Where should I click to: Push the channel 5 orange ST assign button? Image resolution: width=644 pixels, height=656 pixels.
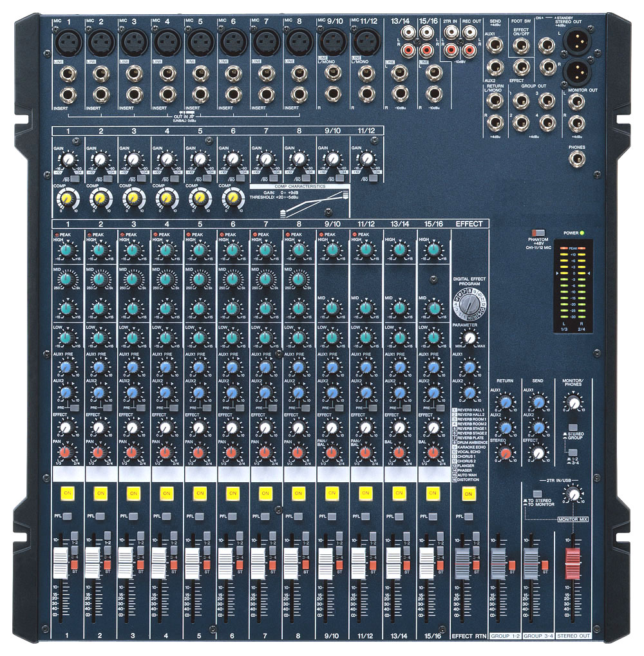(207, 565)
